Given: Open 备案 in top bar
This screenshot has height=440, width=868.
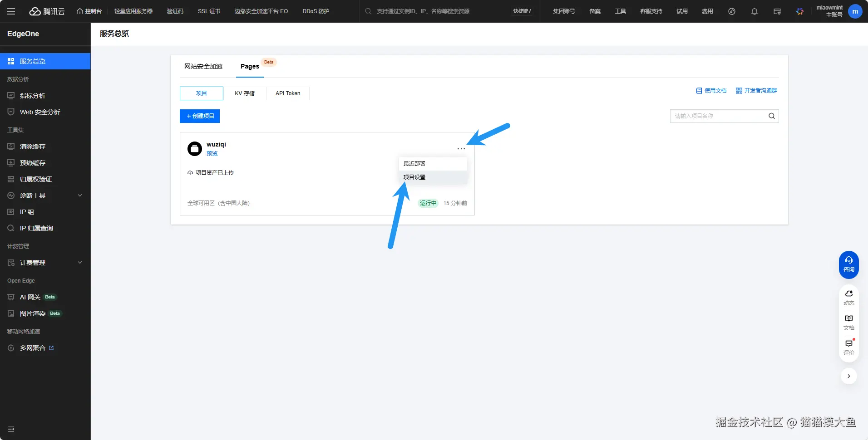Looking at the screenshot, I should (595, 11).
